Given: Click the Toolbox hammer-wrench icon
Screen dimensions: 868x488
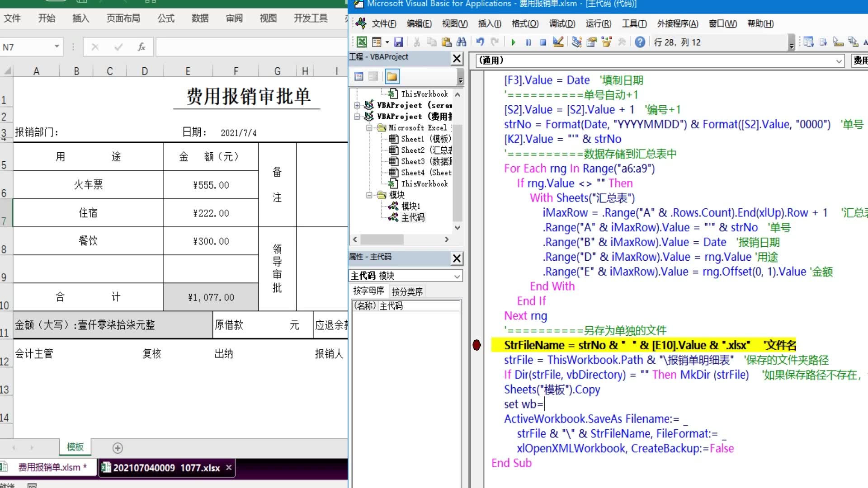Looking at the screenshot, I should coord(622,42).
